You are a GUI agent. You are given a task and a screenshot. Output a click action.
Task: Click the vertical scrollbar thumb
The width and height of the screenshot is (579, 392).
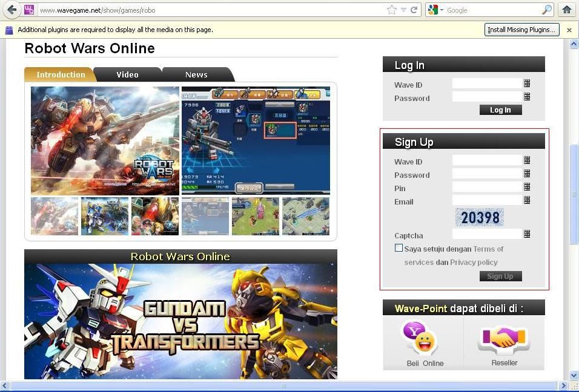tap(574, 194)
